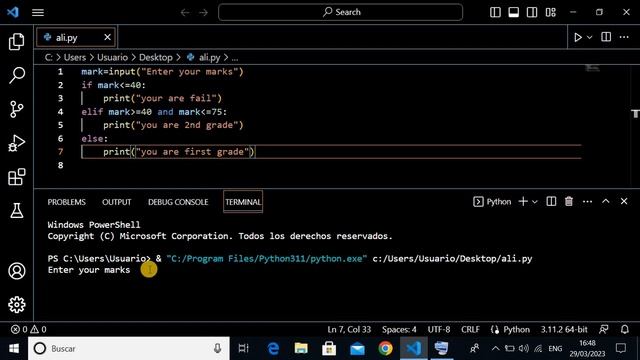Switch to the OUTPUT panel tab
This screenshot has height=360, width=640.
point(117,202)
